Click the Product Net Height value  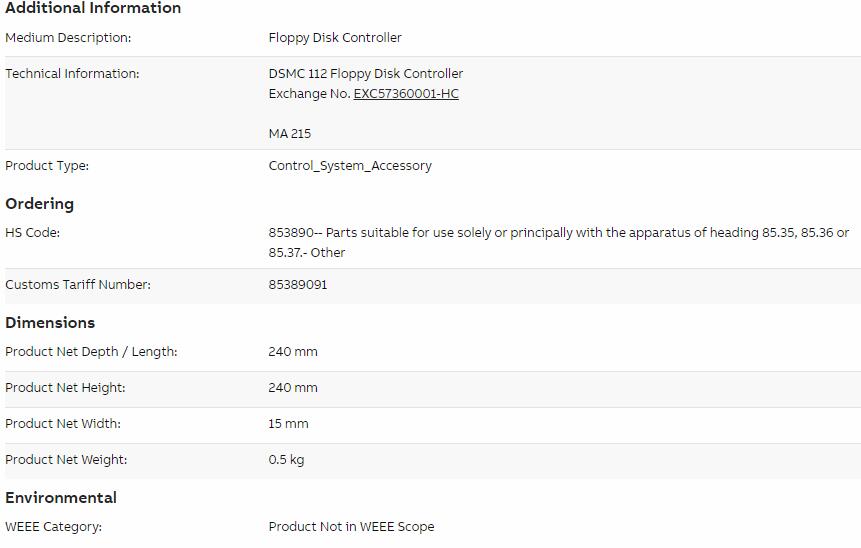[x=293, y=388]
